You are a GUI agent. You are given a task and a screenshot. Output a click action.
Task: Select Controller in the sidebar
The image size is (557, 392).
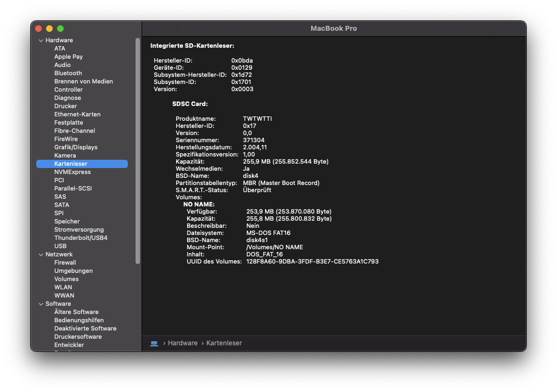click(68, 89)
